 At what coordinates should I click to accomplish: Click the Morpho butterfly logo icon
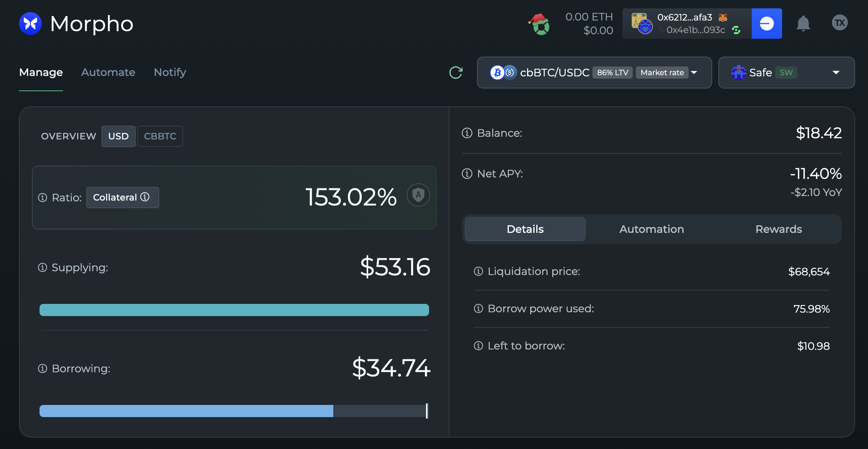30,24
